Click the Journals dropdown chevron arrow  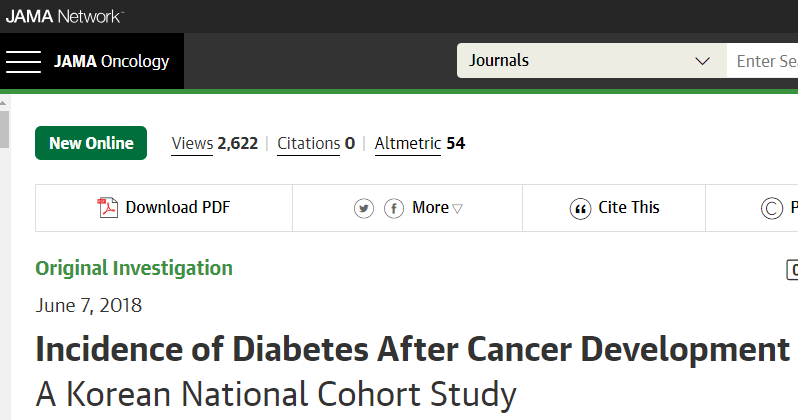point(702,61)
